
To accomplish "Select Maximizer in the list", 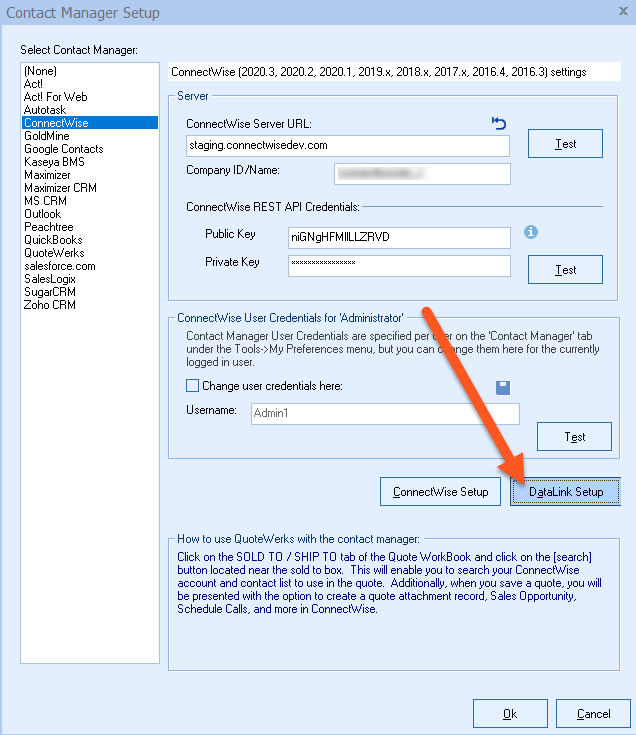I will click(90, 175).
